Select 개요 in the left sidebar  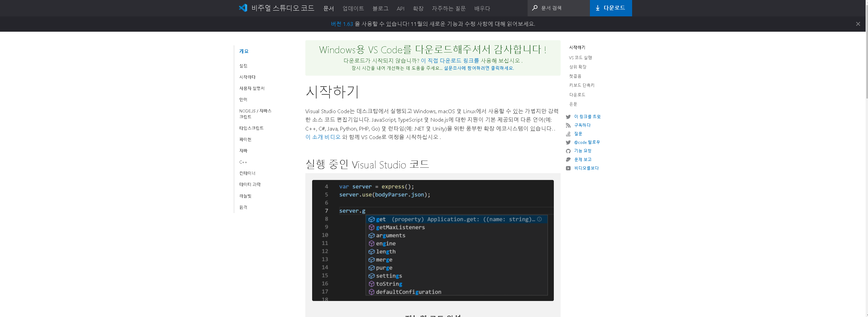click(244, 51)
